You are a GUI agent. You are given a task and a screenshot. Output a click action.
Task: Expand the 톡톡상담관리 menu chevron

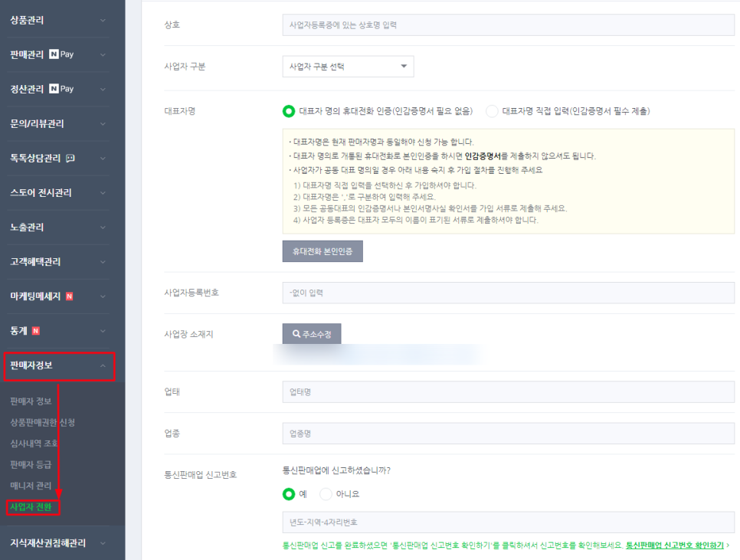103,158
